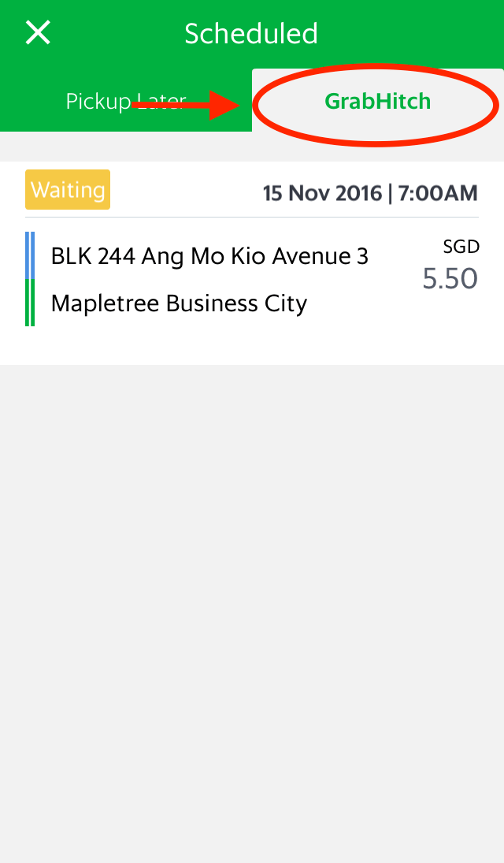Tap the SGD currency label

tap(461, 247)
